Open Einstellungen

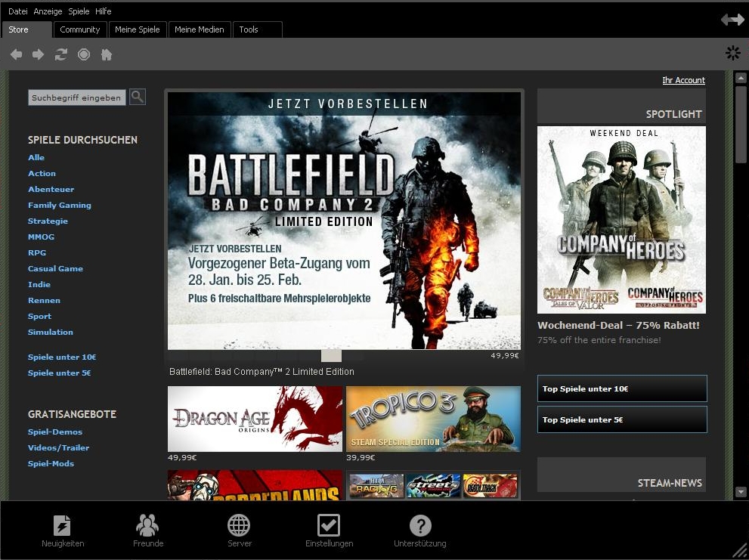click(x=329, y=531)
